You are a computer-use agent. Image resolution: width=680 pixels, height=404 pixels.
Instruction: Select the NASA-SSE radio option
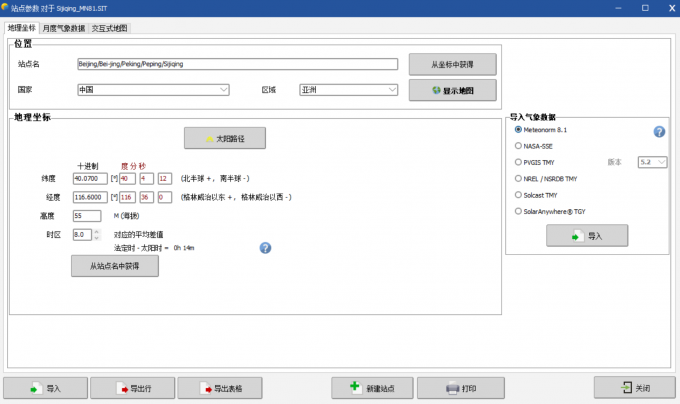point(518,146)
